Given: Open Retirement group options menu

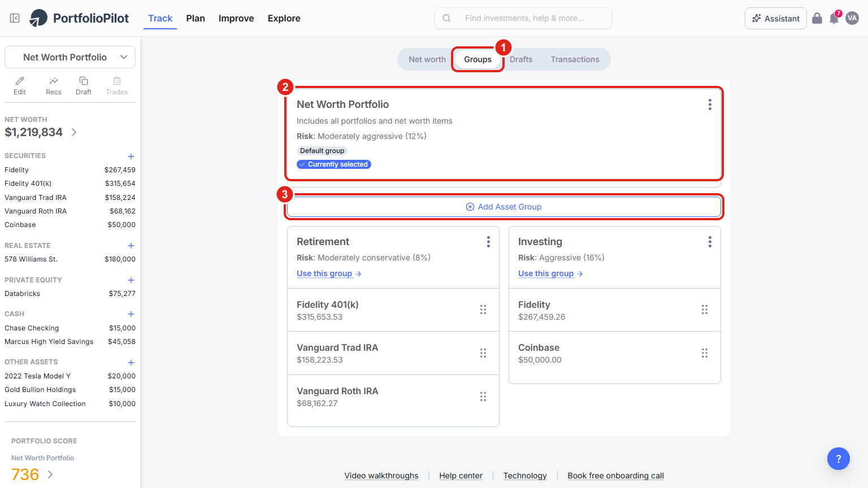Looking at the screenshot, I should [x=488, y=242].
